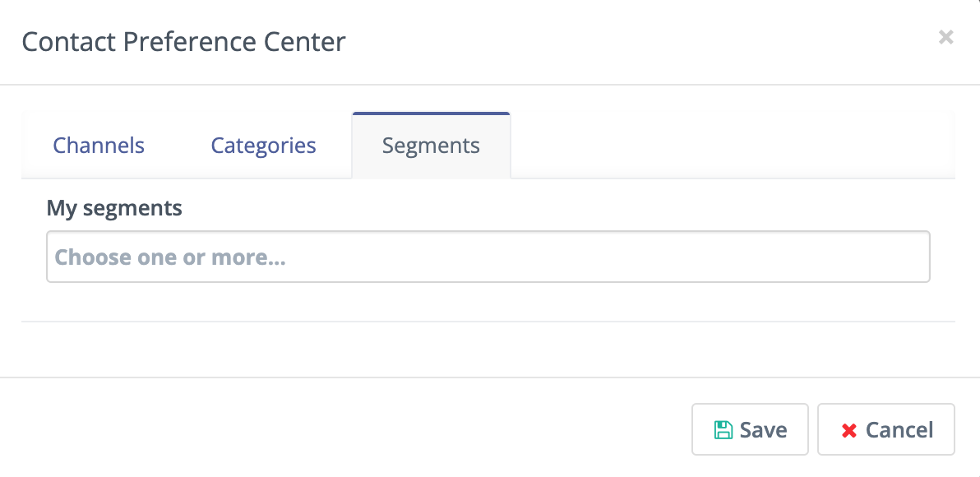View channel preferences via Channels tab
The height and width of the screenshot is (477, 980).
click(x=99, y=146)
